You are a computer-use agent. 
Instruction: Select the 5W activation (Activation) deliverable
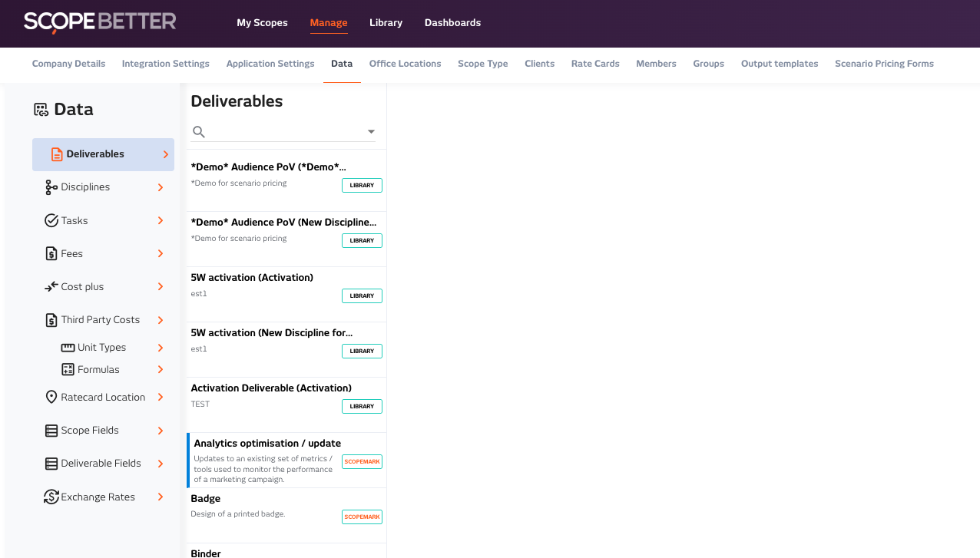click(x=261, y=286)
